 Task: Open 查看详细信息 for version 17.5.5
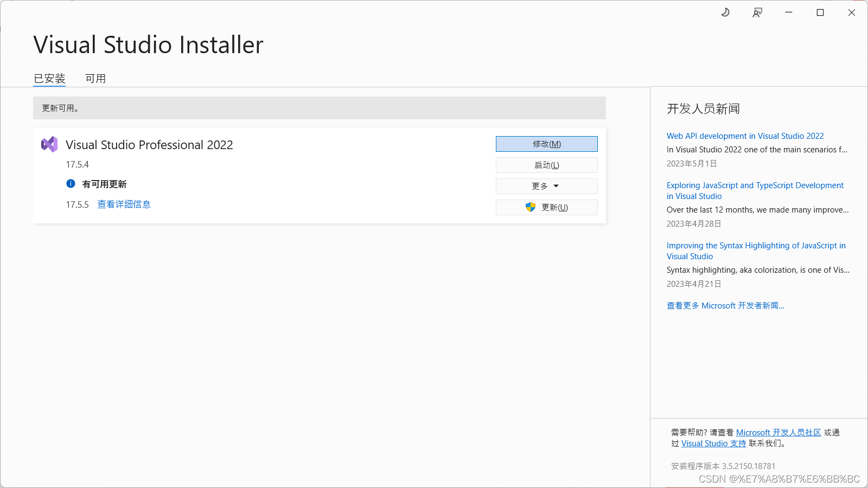124,204
